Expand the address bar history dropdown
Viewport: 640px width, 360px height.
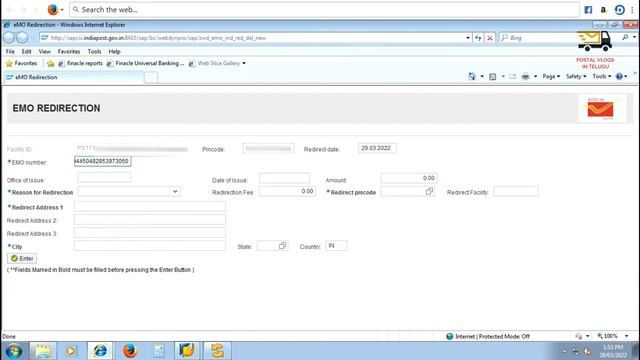[x=468, y=38]
